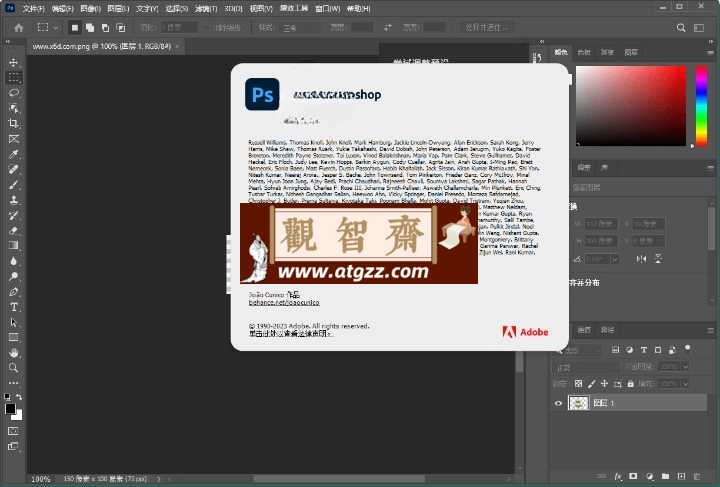The height and width of the screenshot is (487, 720).
Task: Select the Rectangle shape tool
Action: click(13, 337)
